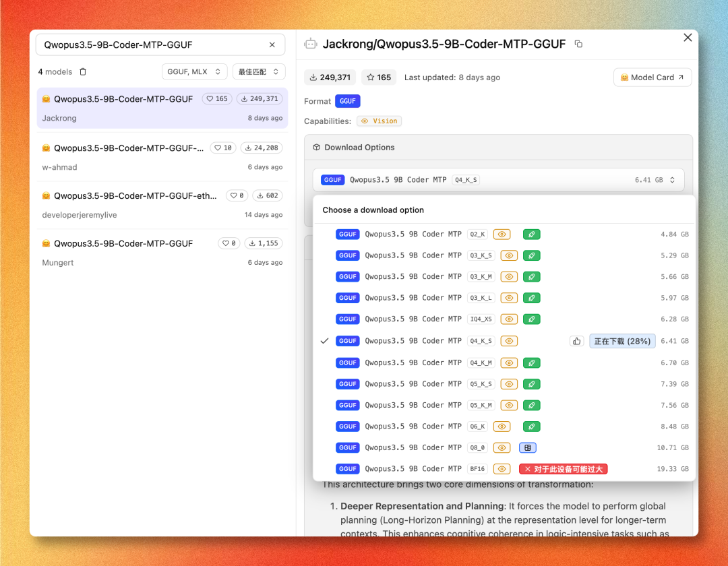Click the vision eye icon on Q5_K_S row
Image resolution: width=728 pixels, height=566 pixels.
click(510, 384)
